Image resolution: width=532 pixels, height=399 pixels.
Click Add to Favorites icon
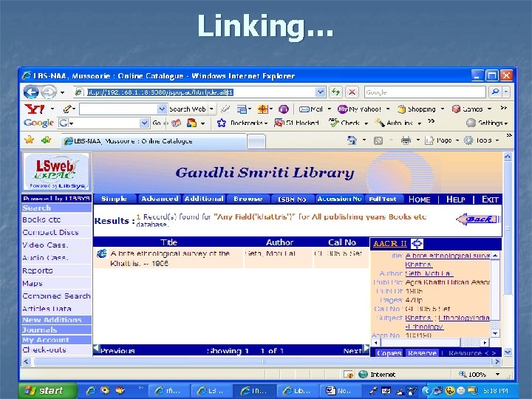point(46,140)
